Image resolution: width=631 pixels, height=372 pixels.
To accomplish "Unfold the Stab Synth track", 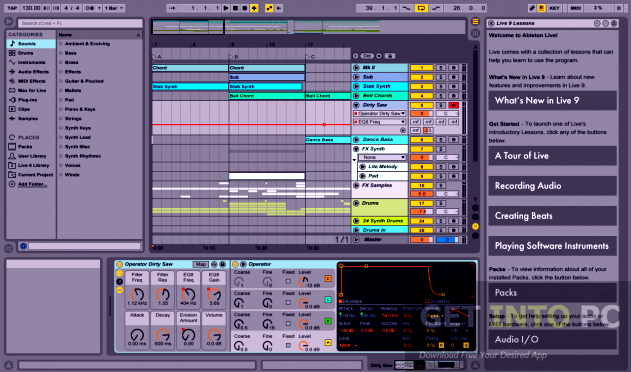I will coord(356,86).
